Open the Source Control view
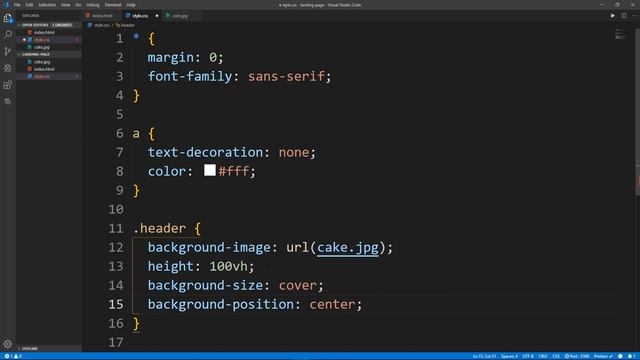Viewport: 640px width, 360px height. [8, 51]
